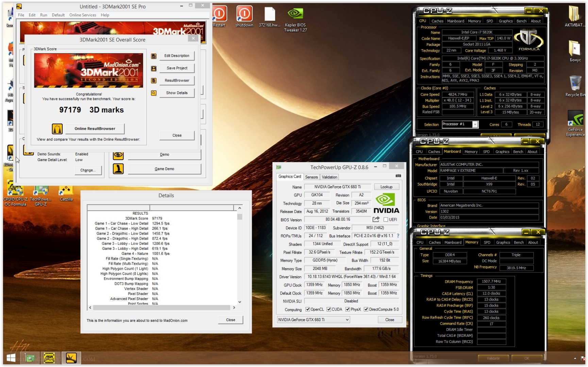
Task: Toggle the DirectCompute 5.0 checkbox
Action: [366, 309]
